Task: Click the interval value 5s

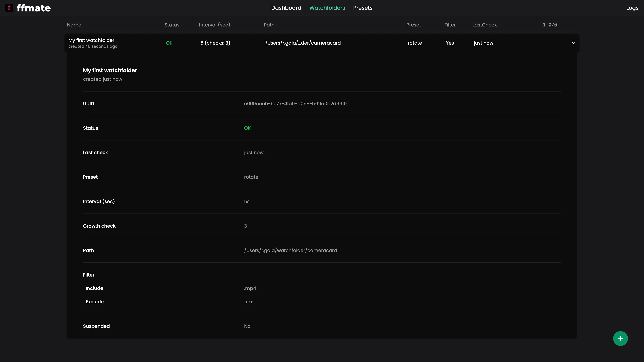Action: 247,202
